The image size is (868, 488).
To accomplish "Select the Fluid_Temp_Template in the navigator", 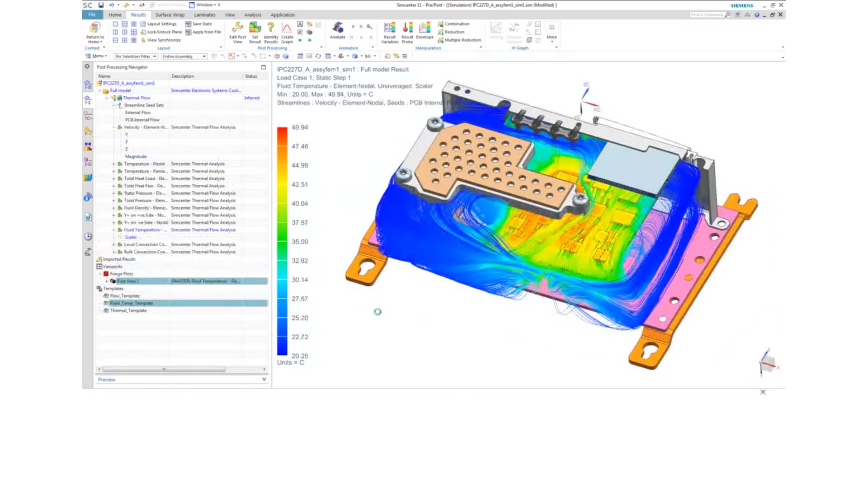I will [x=132, y=303].
